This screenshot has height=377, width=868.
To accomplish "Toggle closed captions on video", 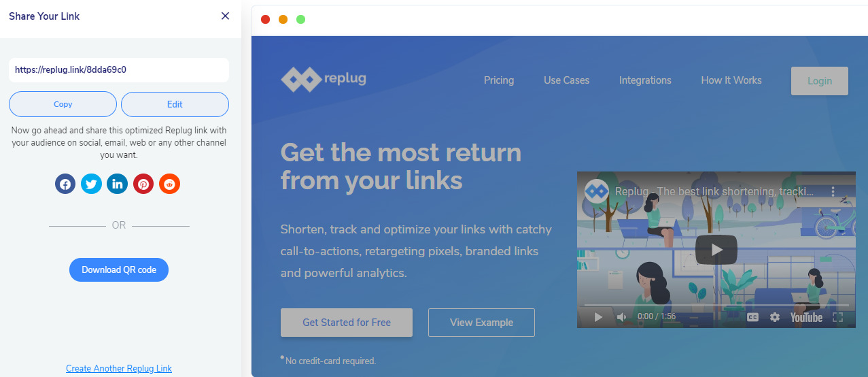I will tap(752, 317).
